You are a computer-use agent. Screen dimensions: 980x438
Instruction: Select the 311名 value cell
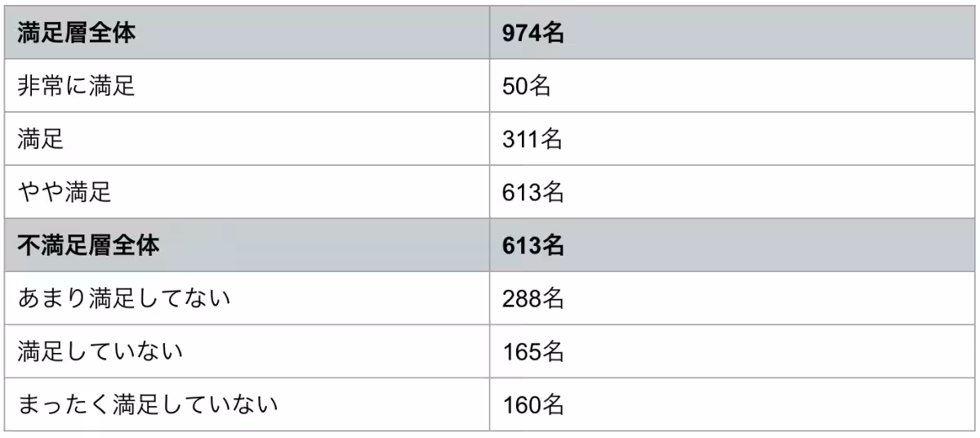click(532, 140)
